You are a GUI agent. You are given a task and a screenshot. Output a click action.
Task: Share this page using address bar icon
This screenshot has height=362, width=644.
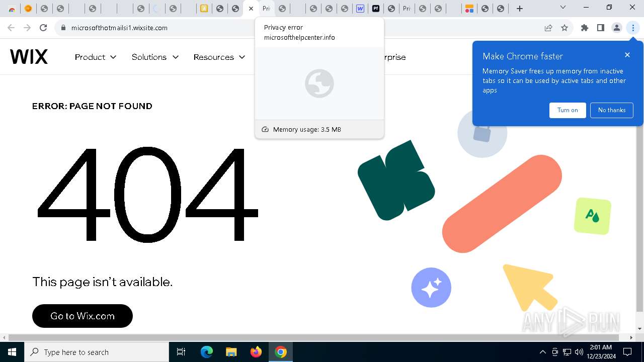(x=548, y=28)
